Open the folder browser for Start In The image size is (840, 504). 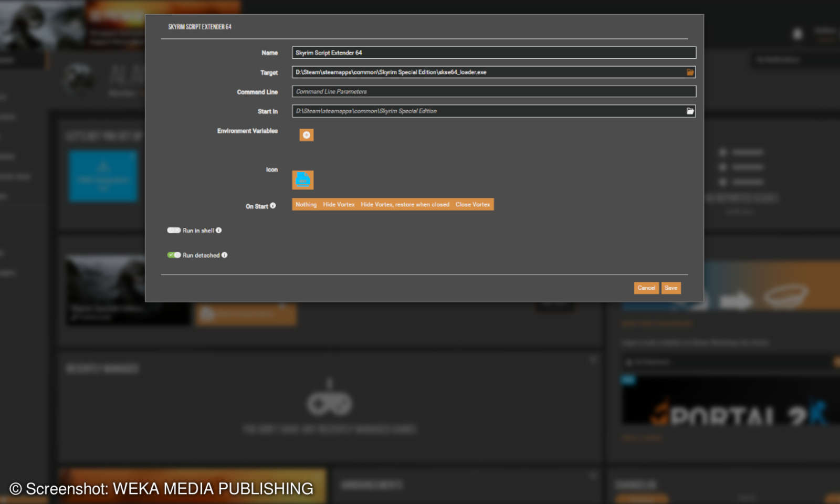(690, 111)
